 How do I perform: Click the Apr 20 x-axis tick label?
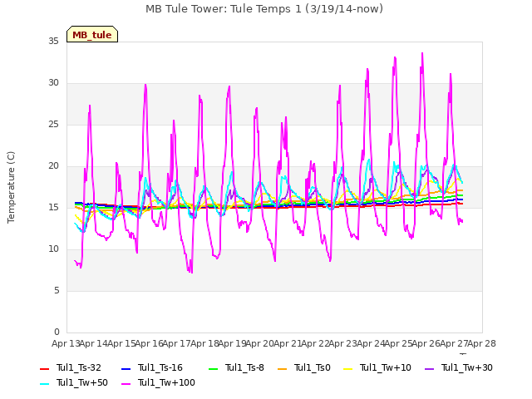click(260, 343)
